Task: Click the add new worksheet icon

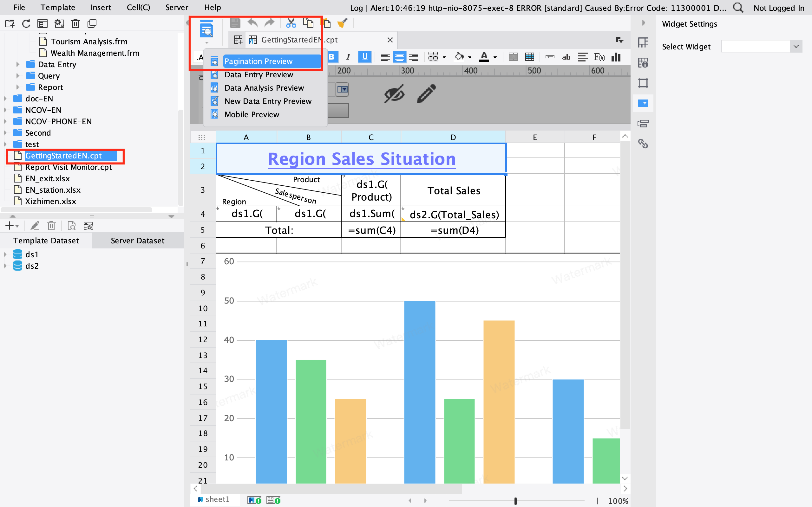Action: pos(254,499)
